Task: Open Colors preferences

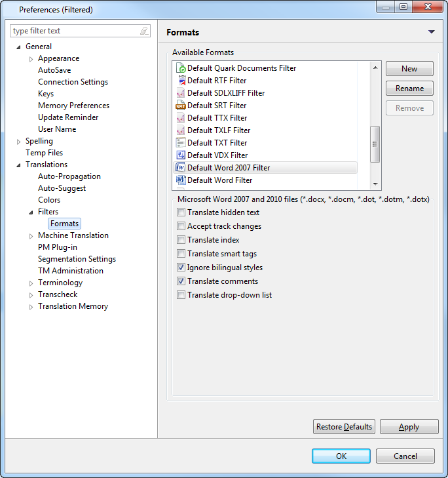Action: [49, 200]
